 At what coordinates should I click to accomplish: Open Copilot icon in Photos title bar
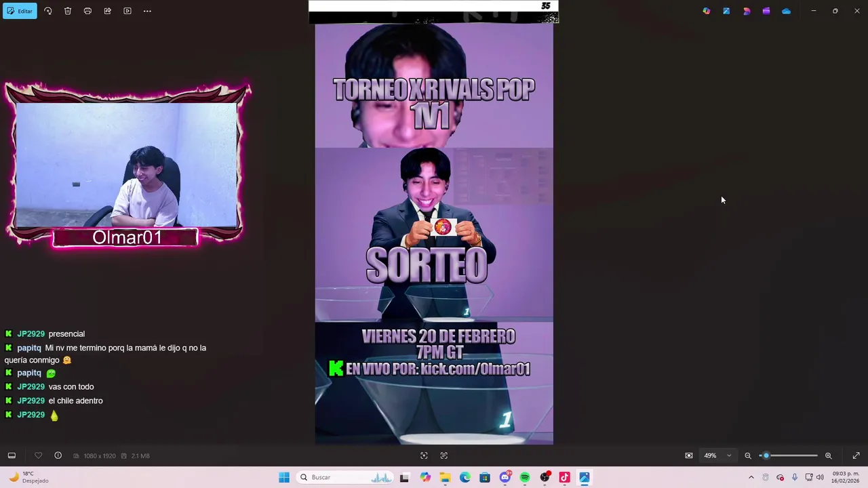707,11
